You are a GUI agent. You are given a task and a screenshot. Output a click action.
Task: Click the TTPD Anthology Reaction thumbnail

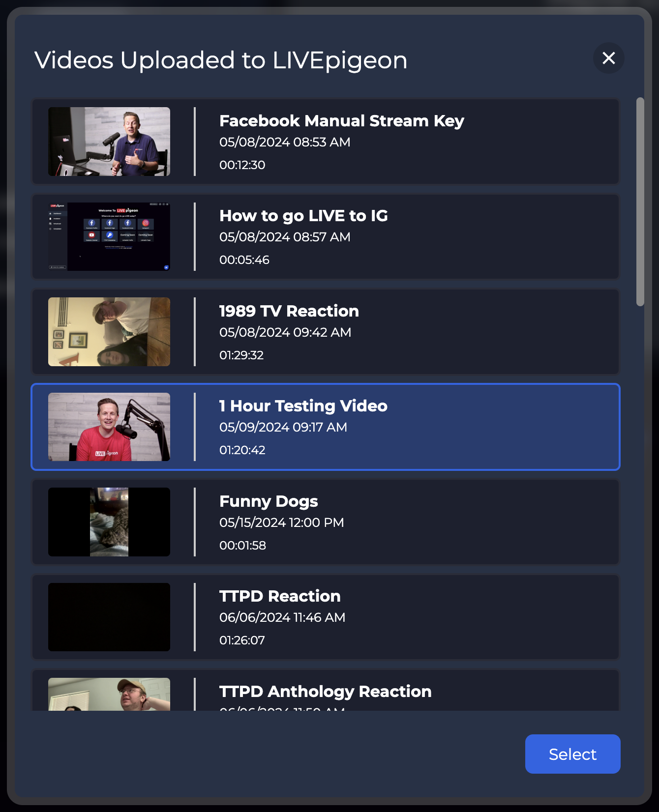[x=109, y=694]
